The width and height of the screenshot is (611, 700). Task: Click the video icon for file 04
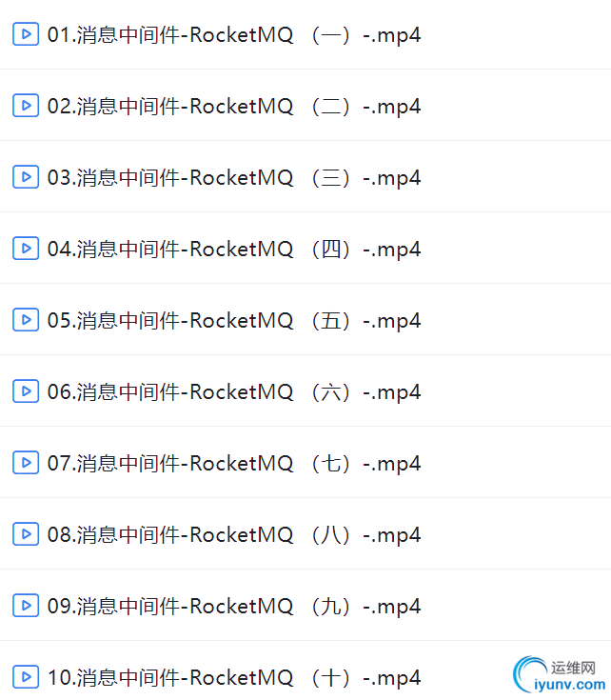26,249
